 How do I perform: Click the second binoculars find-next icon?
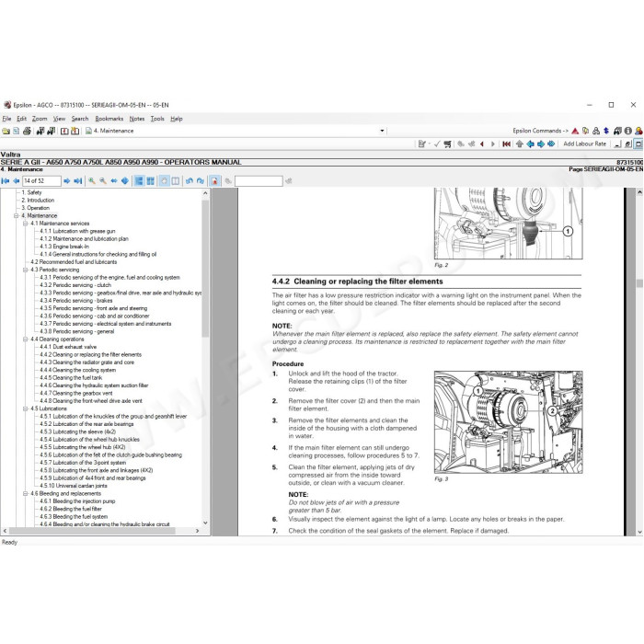52,131
